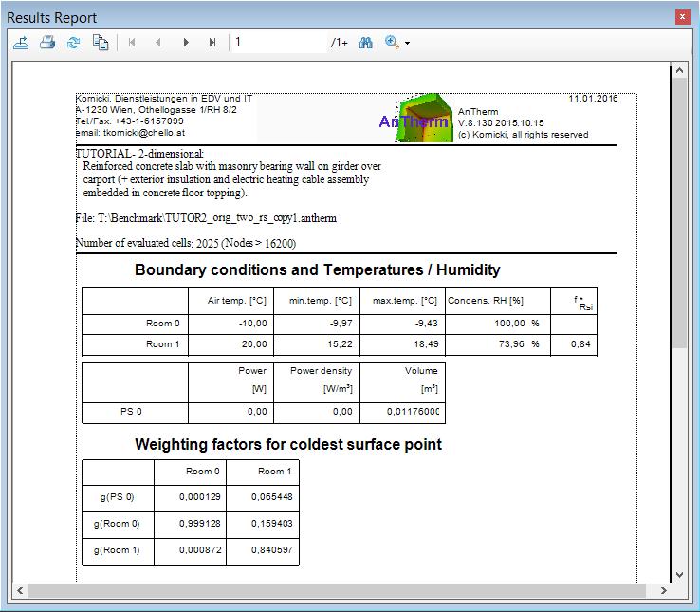Screen dimensions: 700x612
Task: Click the Condens. RH value 73,96 %
Action: click(519, 344)
